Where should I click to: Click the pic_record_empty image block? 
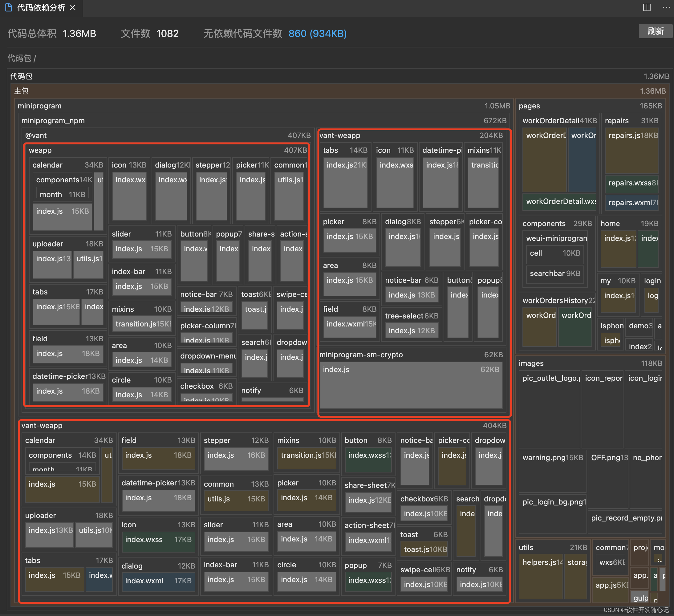click(625, 521)
